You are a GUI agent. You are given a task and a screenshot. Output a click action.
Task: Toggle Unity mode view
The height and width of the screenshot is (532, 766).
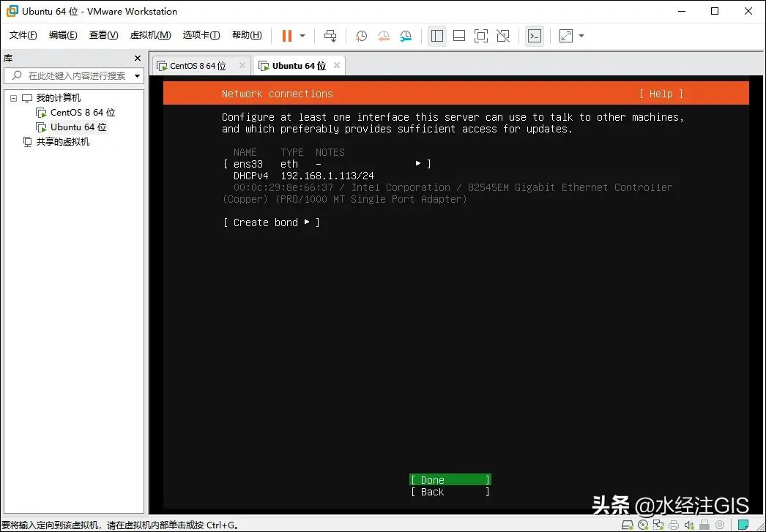[504, 35]
